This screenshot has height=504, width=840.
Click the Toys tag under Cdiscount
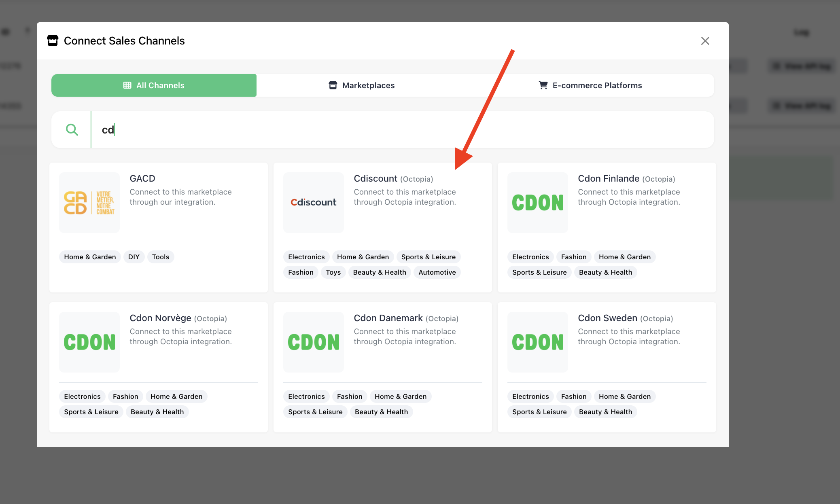[x=333, y=273]
